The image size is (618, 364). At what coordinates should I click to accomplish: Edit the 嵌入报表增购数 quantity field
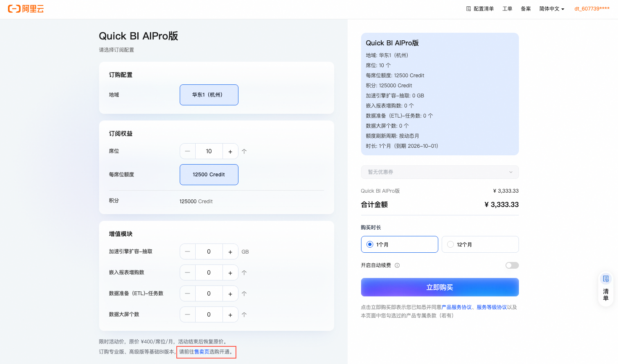point(209,272)
